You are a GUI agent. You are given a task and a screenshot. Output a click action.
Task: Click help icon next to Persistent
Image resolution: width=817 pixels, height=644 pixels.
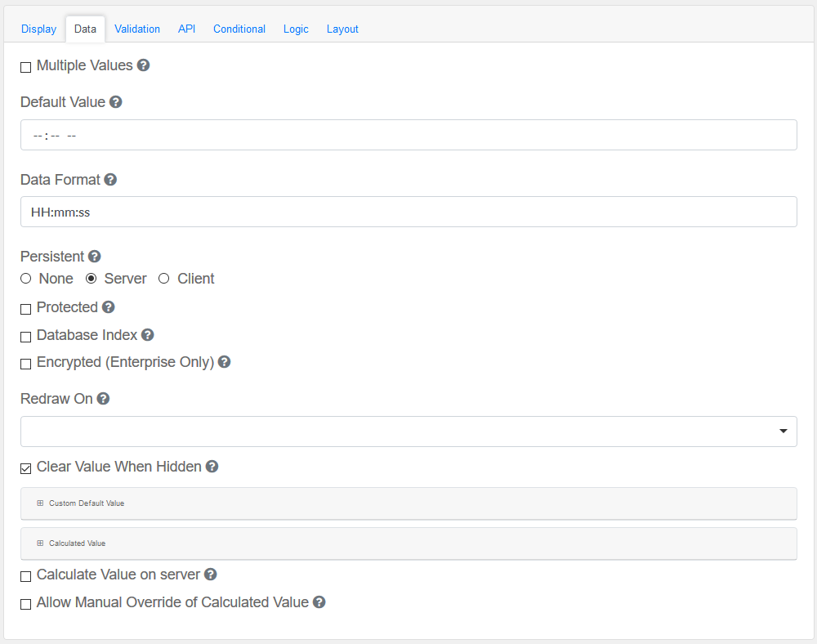pyautogui.click(x=95, y=256)
